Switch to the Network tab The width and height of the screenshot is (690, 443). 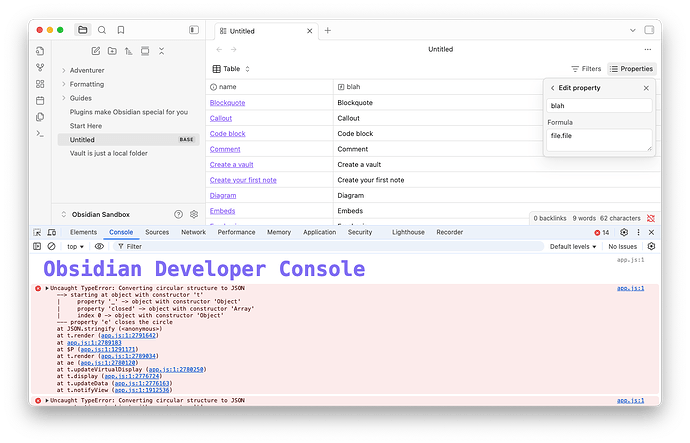click(x=194, y=232)
